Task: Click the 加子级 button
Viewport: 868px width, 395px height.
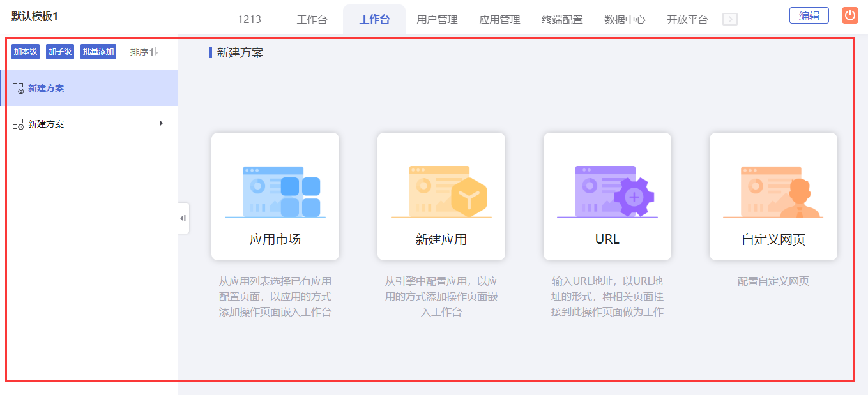Action: (x=60, y=52)
